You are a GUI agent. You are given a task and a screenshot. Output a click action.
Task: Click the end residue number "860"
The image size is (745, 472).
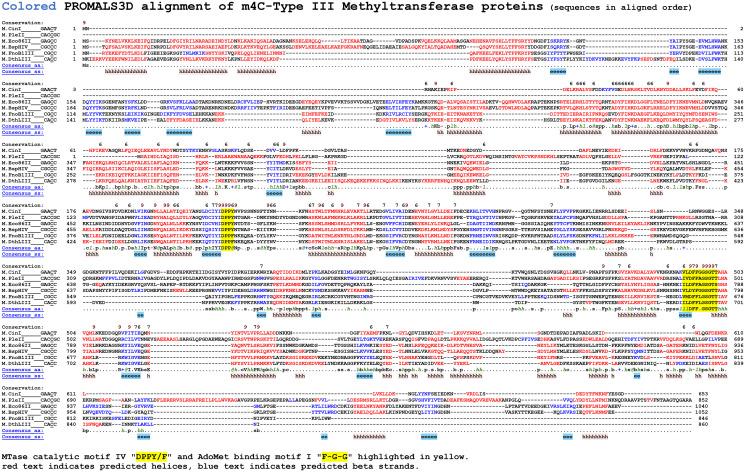tap(703, 424)
